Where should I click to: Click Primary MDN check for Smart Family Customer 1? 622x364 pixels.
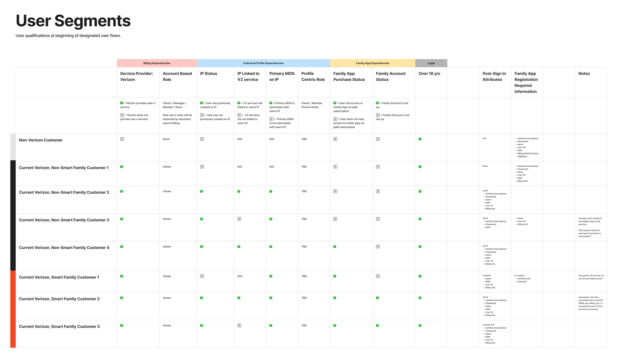coord(271,276)
